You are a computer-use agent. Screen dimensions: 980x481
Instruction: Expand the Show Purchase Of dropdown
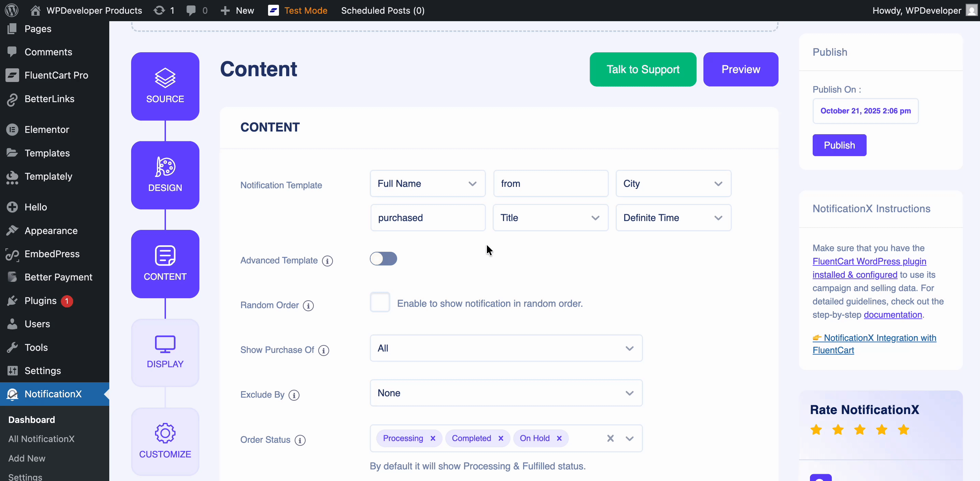(x=506, y=348)
